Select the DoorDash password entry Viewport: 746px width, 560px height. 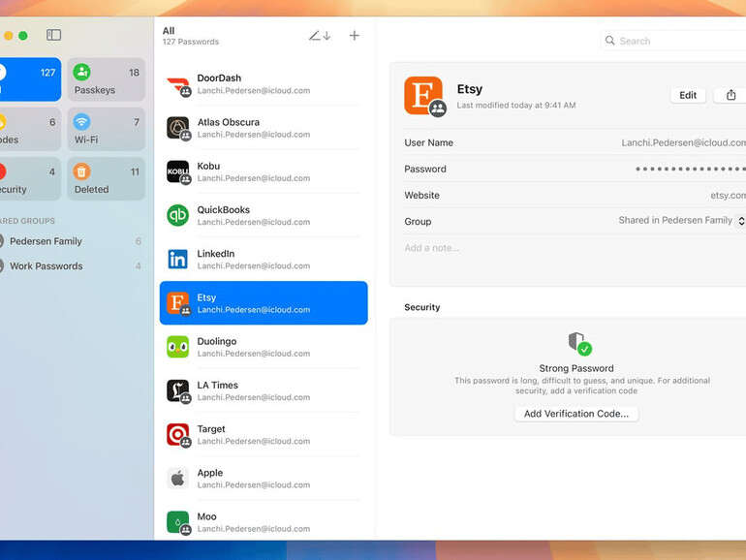[264, 84]
